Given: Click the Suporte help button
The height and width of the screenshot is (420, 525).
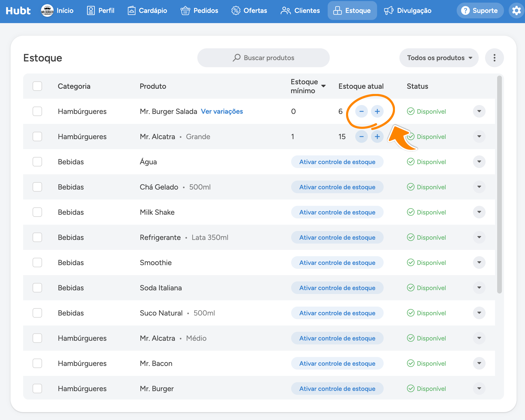Looking at the screenshot, I should (x=480, y=10).
